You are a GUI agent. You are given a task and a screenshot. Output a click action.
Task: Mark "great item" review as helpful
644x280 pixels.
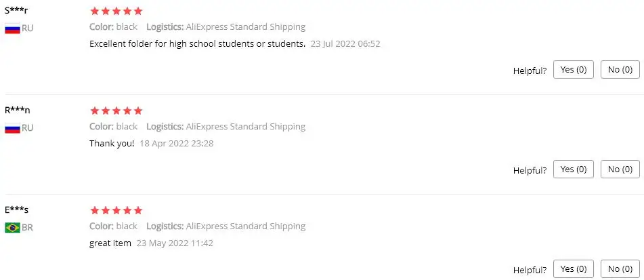[573, 269]
